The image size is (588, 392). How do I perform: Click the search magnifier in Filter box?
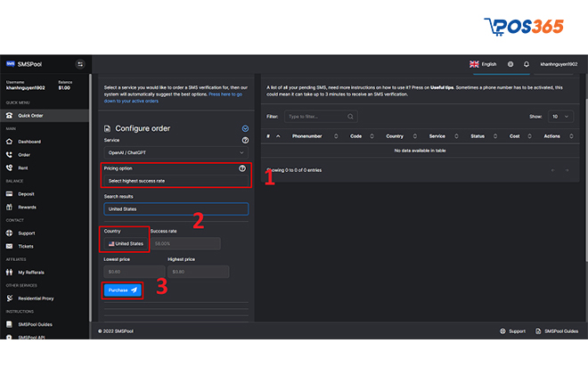(351, 117)
